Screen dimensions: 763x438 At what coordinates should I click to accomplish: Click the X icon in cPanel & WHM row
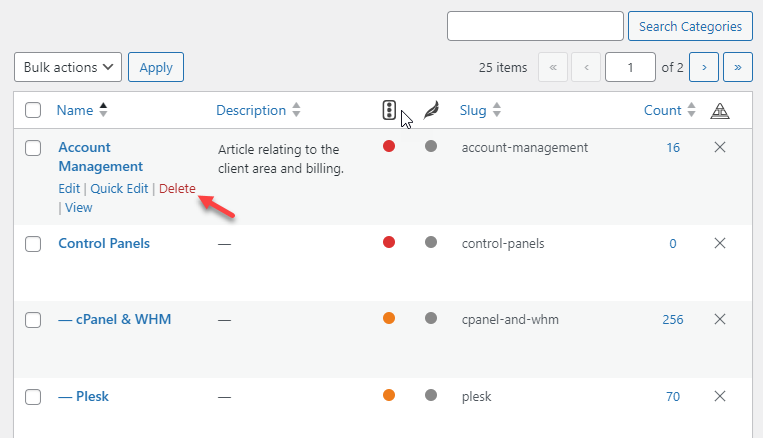coord(720,319)
